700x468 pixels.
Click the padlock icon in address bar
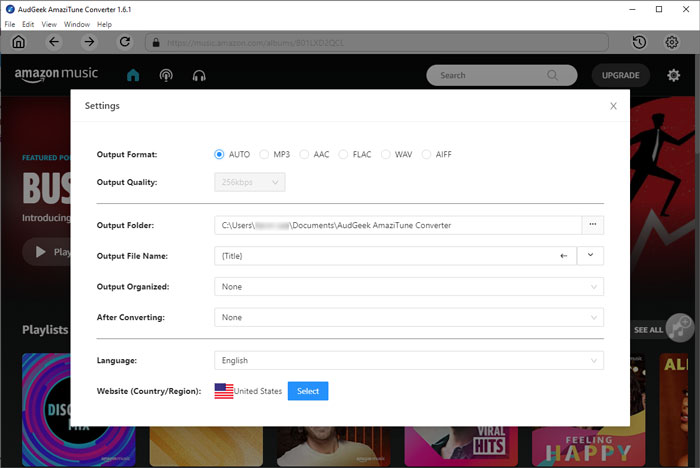(x=156, y=43)
